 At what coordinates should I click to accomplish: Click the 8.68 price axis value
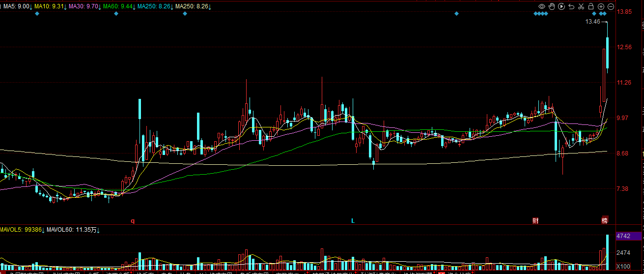(622, 153)
